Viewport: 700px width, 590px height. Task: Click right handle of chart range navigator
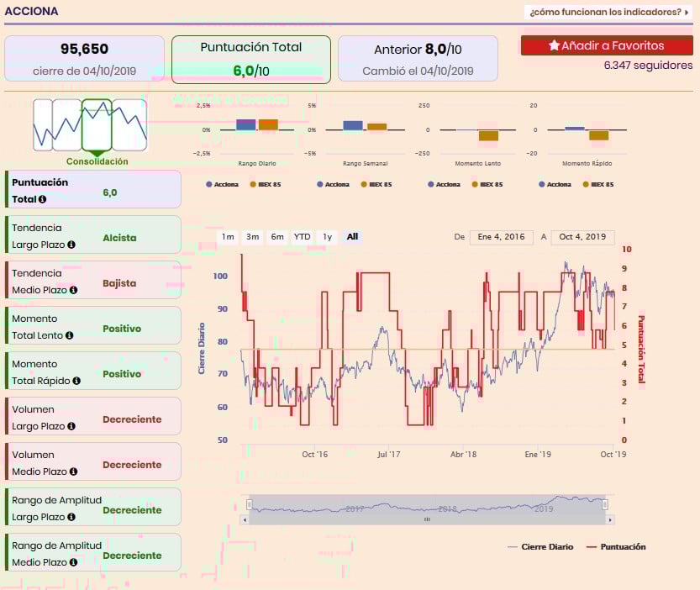pyautogui.click(x=605, y=504)
